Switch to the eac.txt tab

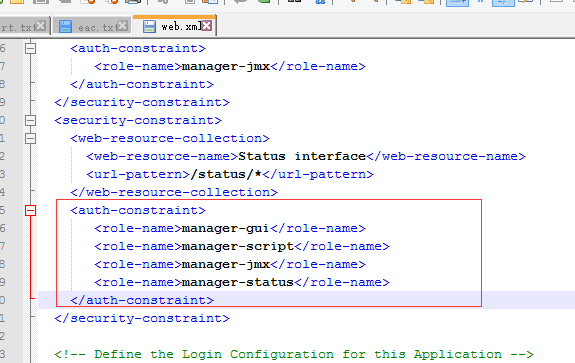pos(92,26)
